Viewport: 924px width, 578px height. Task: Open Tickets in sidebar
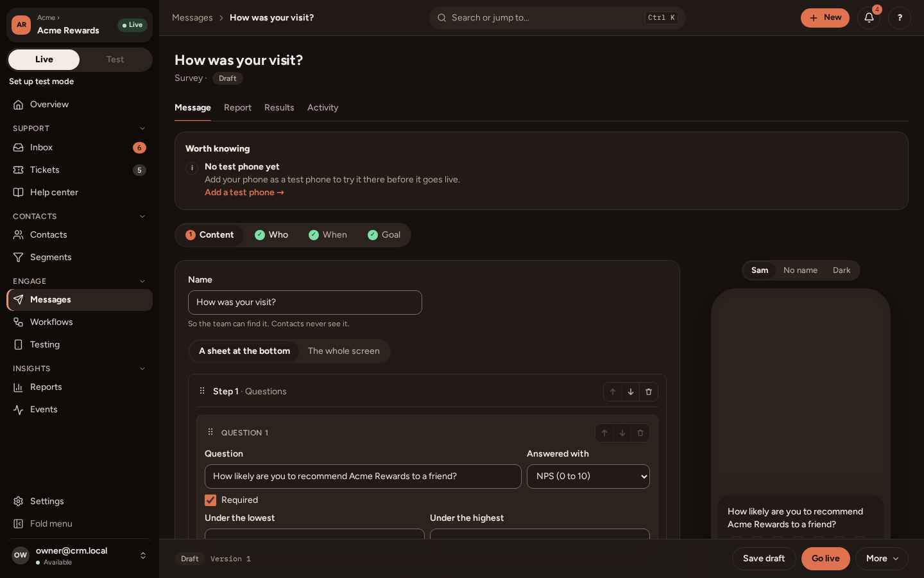point(80,170)
